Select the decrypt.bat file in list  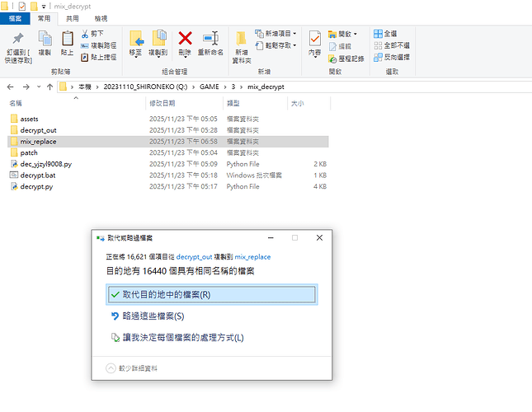36,176
